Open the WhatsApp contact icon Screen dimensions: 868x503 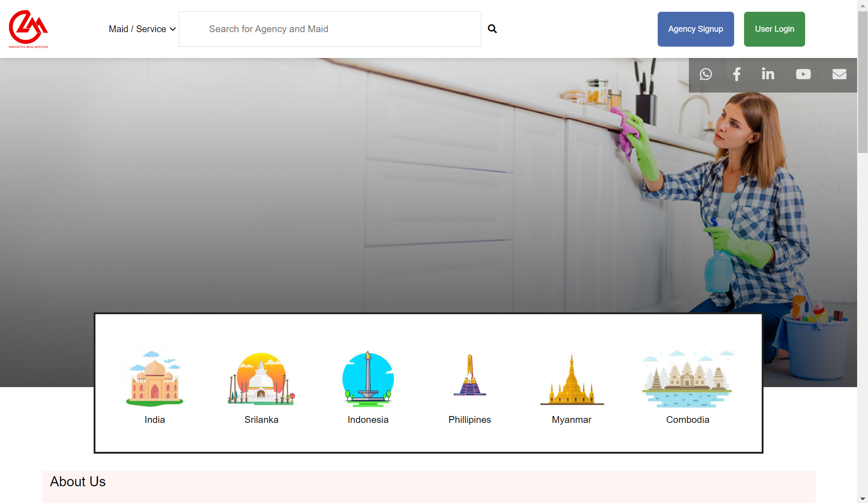click(706, 74)
